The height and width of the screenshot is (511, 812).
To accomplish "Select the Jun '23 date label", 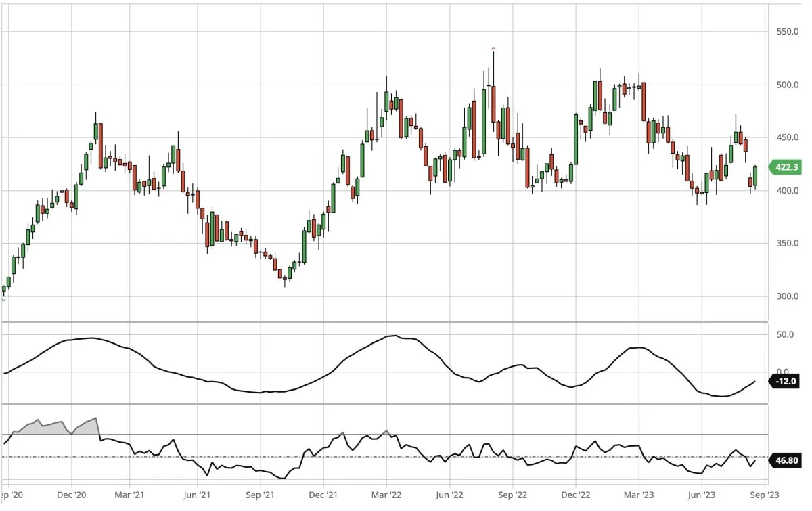I will click(702, 495).
